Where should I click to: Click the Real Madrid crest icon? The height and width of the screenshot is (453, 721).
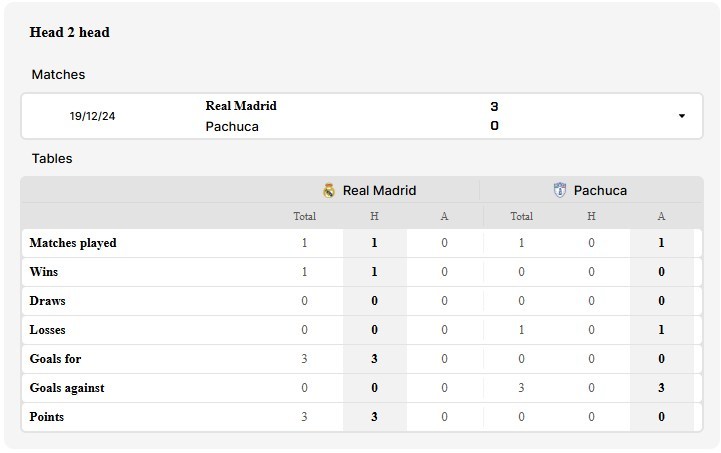point(329,190)
